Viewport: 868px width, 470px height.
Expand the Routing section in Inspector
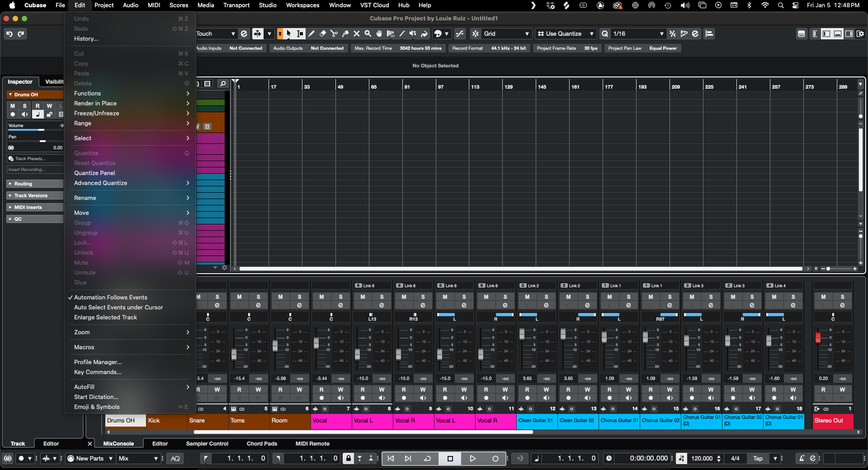tap(35, 184)
